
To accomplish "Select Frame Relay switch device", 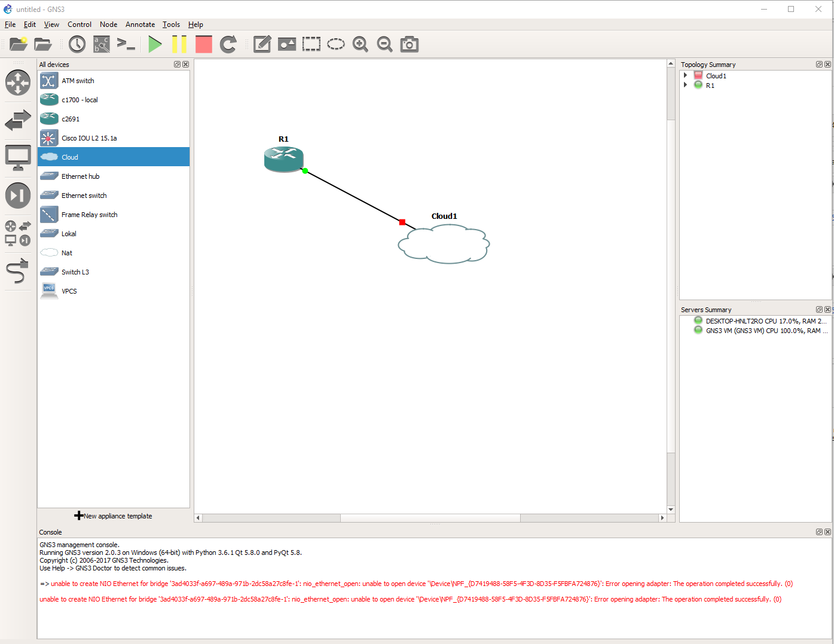I will click(x=114, y=215).
